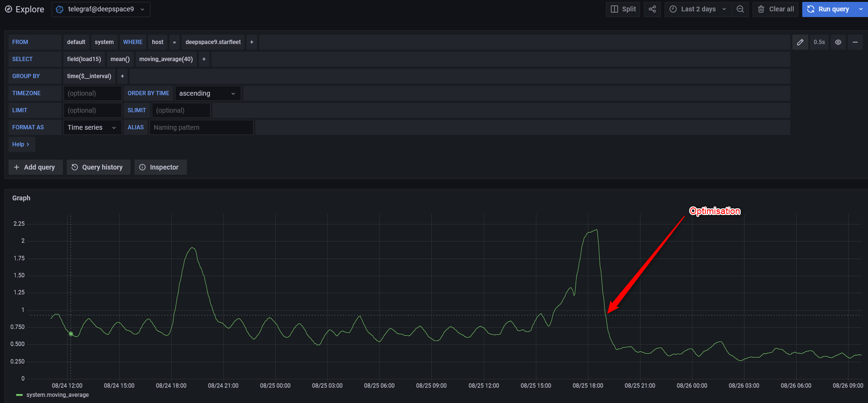Open the telegraf@deepspace9 data source dropdown

101,9
